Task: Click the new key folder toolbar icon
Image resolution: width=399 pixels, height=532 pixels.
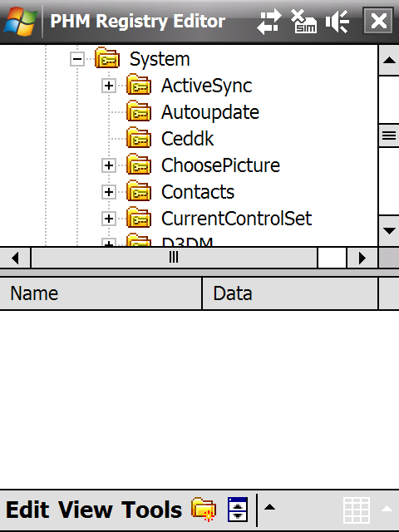Action: (204, 509)
